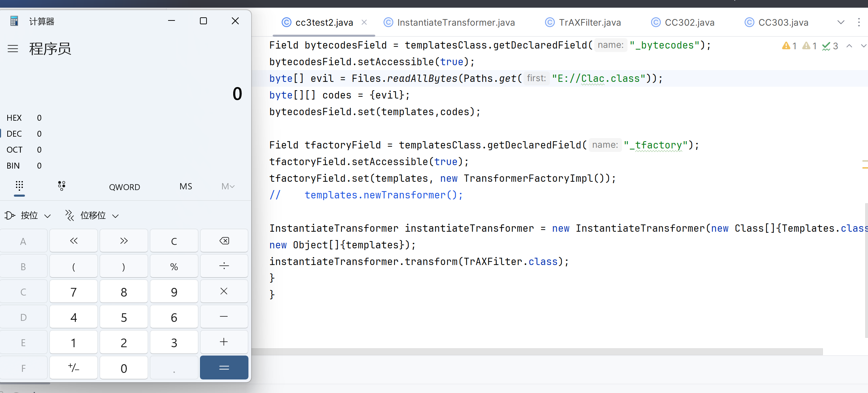Click the equals key
This screenshot has height=393, width=868.
pos(224,368)
